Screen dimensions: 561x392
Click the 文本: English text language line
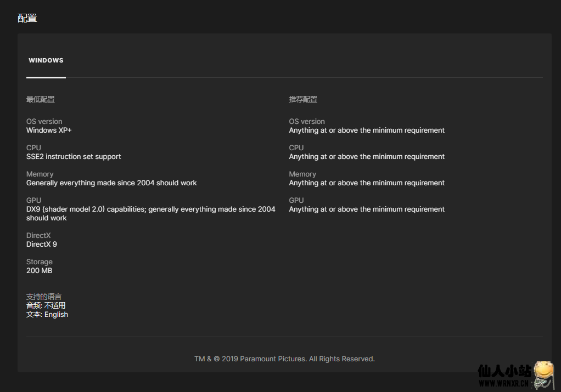(x=47, y=315)
